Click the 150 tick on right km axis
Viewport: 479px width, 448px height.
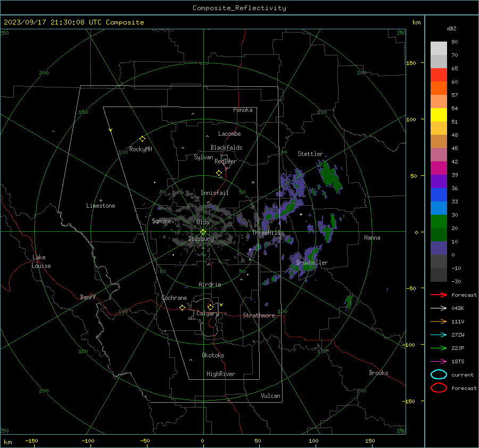(x=411, y=63)
